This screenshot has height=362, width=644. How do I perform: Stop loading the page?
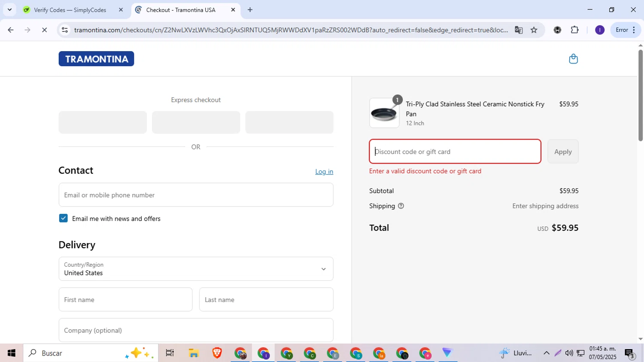[44, 30]
